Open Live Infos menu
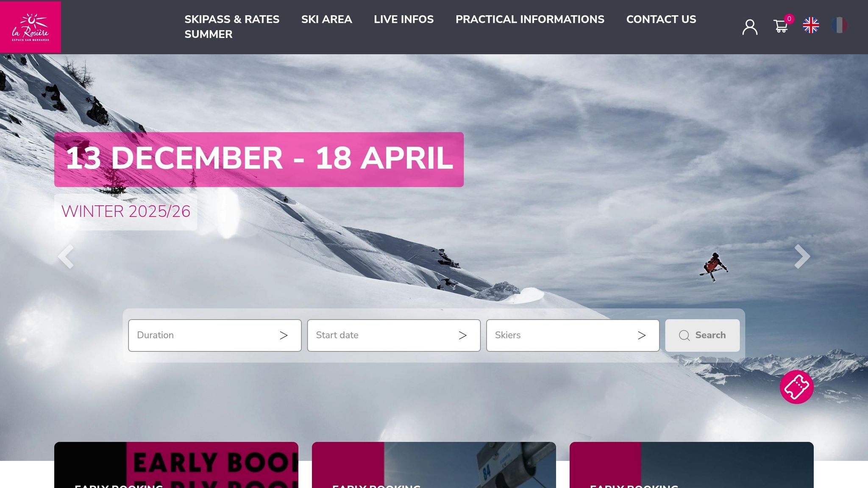The height and width of the screenshot is (488, 868). click(403, 19)
